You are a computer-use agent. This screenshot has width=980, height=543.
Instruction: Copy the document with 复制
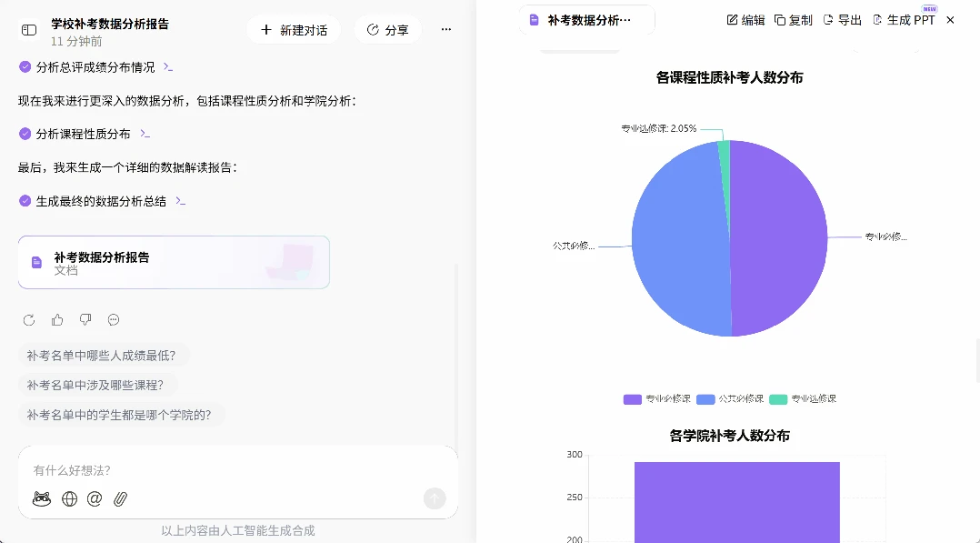coord(793,20)
